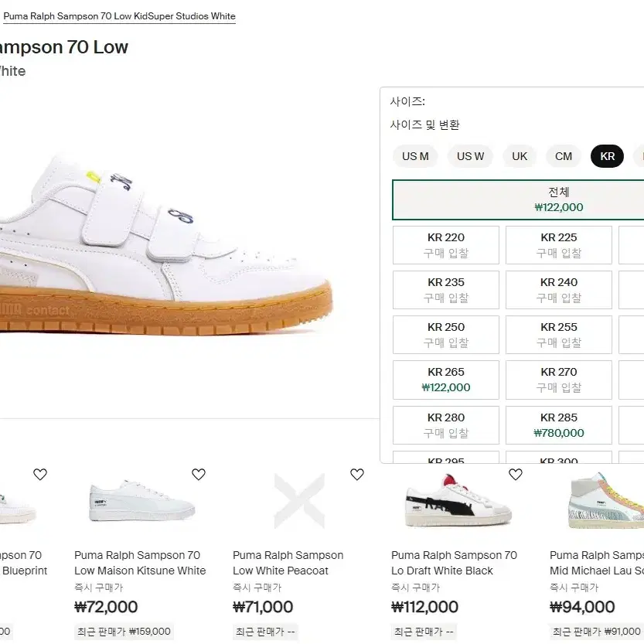Select the KR size unit pill
The height and width of the screenshot is (644, 644).
click(607, 156)
